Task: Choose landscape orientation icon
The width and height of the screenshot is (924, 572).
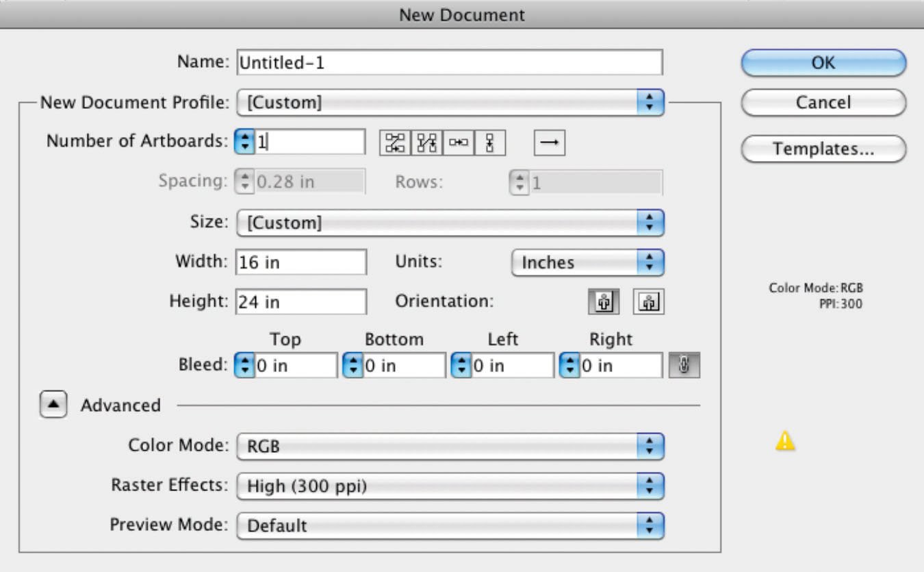Action: (648, 302)
